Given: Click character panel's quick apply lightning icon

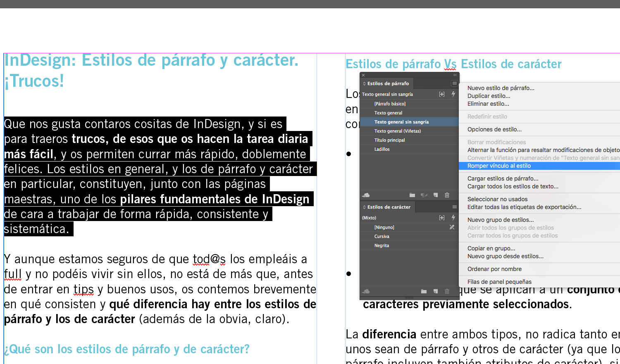Looking at the screenshot, I should [x=453, y=218].
